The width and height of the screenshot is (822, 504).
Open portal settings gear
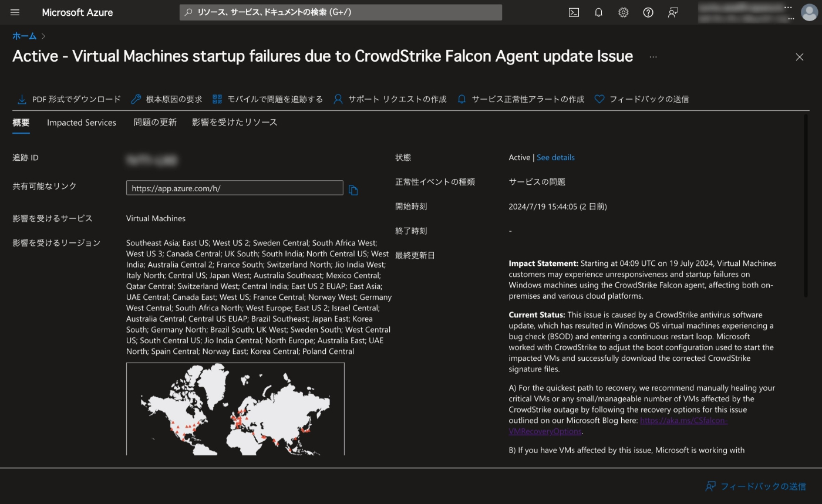[x=623, y=12]
